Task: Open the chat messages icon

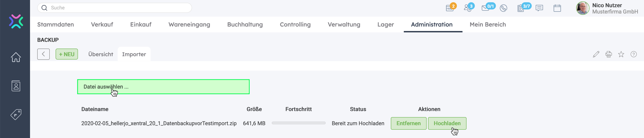Action: pos(539,8)
